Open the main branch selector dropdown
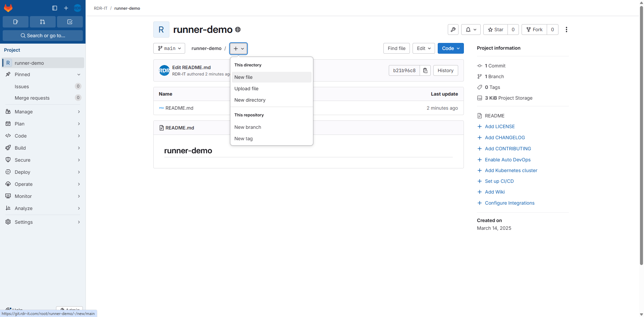 coord(169,48)
